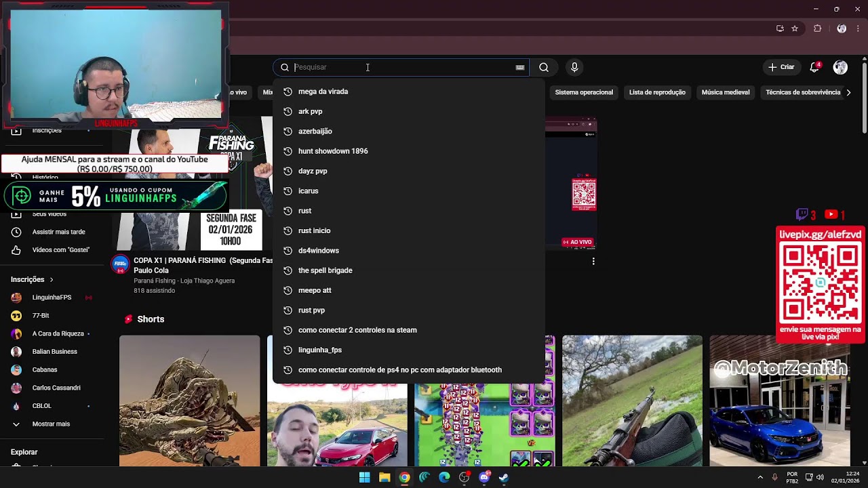Click the page vertical scrollbar
868x488 pixels.
coord(864,98)
